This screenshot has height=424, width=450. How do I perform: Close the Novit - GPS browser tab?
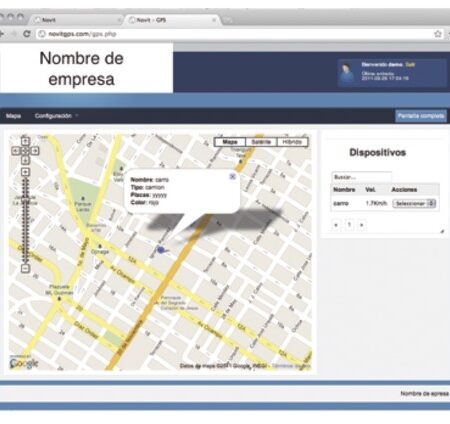pos(214,20)
